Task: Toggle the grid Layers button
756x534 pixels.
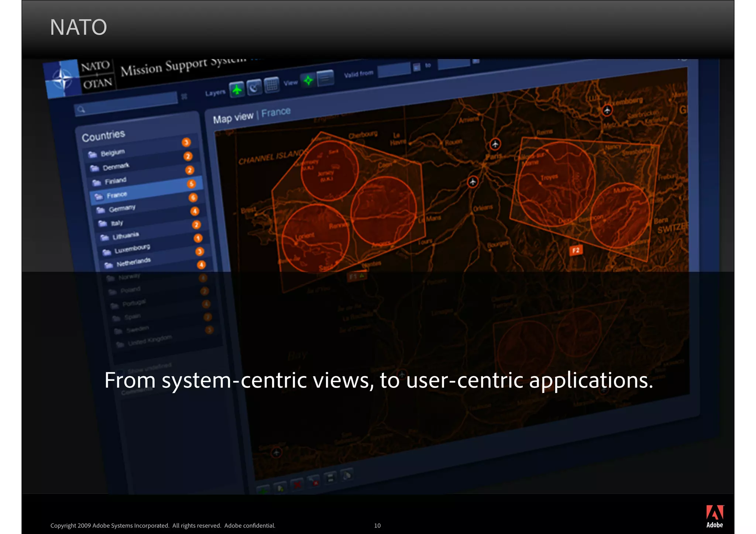Action: (272, 85)
